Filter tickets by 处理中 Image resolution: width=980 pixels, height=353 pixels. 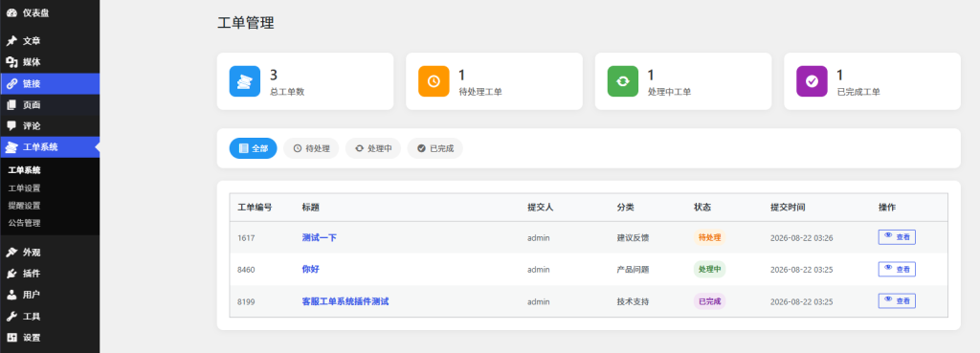[x=373, y=148]
